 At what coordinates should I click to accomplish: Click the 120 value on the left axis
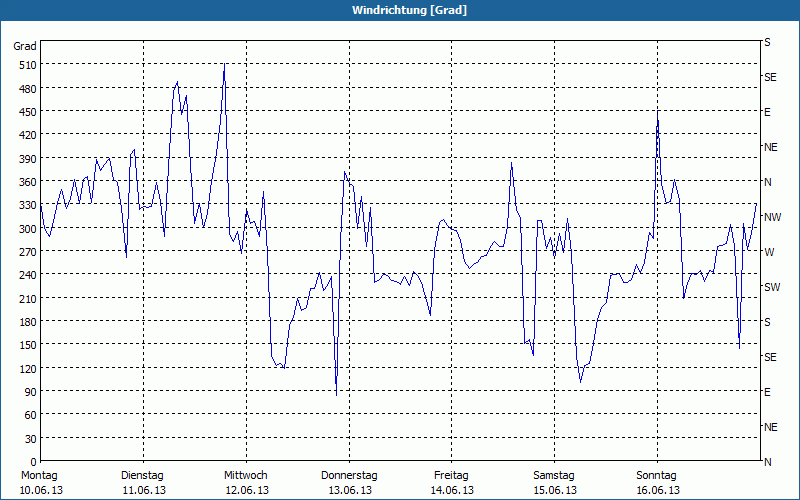(28, 368)
